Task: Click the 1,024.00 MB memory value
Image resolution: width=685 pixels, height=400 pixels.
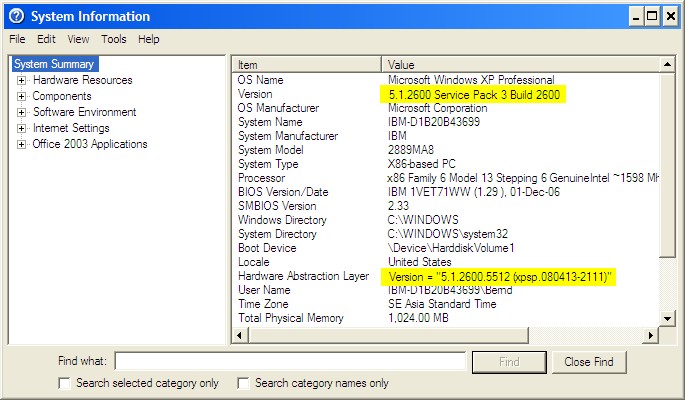Action: coord(418,318)
